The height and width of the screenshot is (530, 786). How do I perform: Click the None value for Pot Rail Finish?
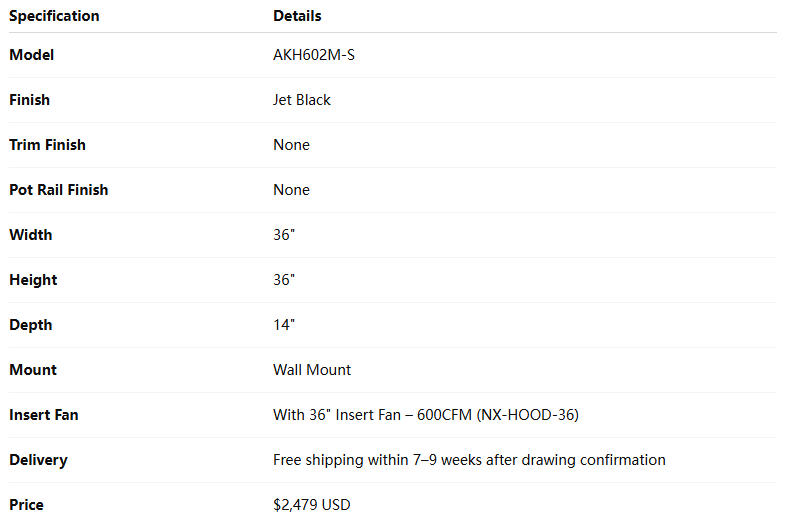point(291,190)
